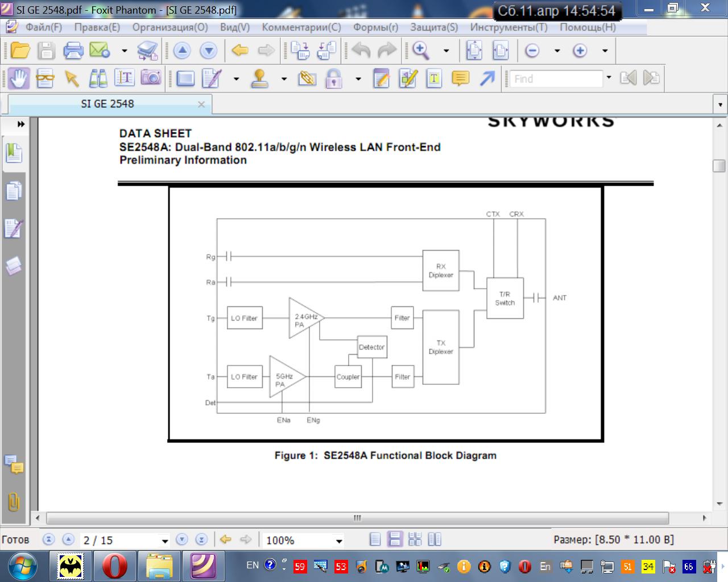
Task: Toggle facing pages layout mode
Action: (435, 539)
